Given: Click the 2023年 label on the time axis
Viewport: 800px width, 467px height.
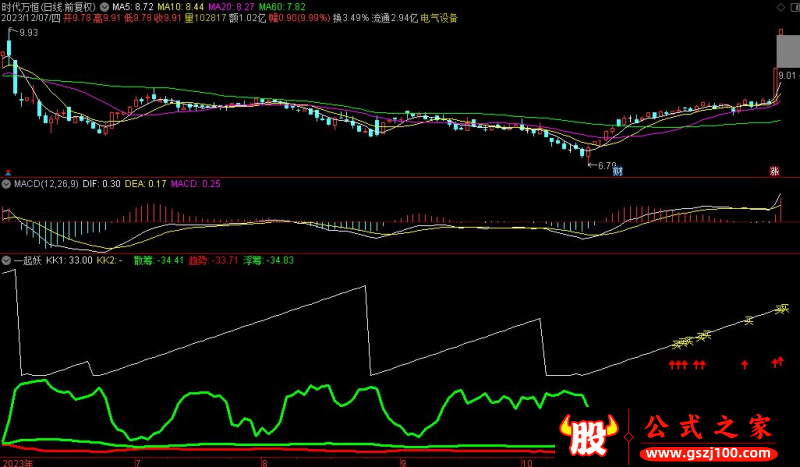Looking at the screenshot, I should [17, 462].
